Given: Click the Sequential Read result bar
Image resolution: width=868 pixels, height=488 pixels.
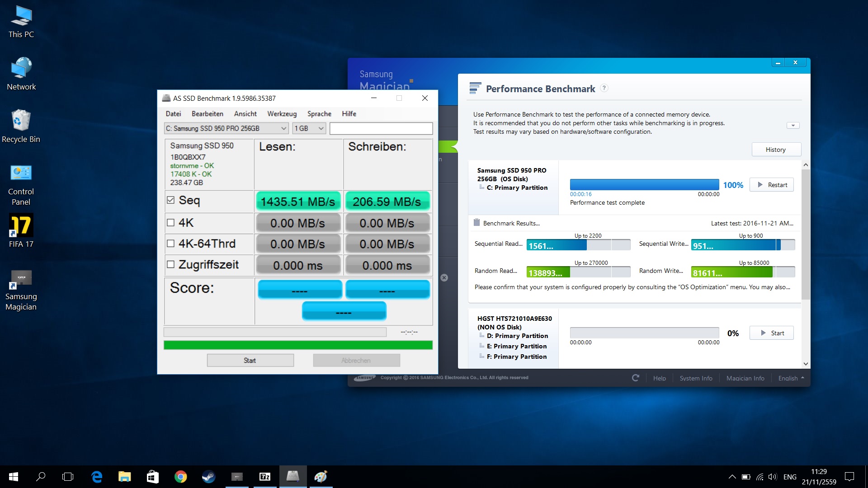Looking at the screenshot, I should point(579,245).
